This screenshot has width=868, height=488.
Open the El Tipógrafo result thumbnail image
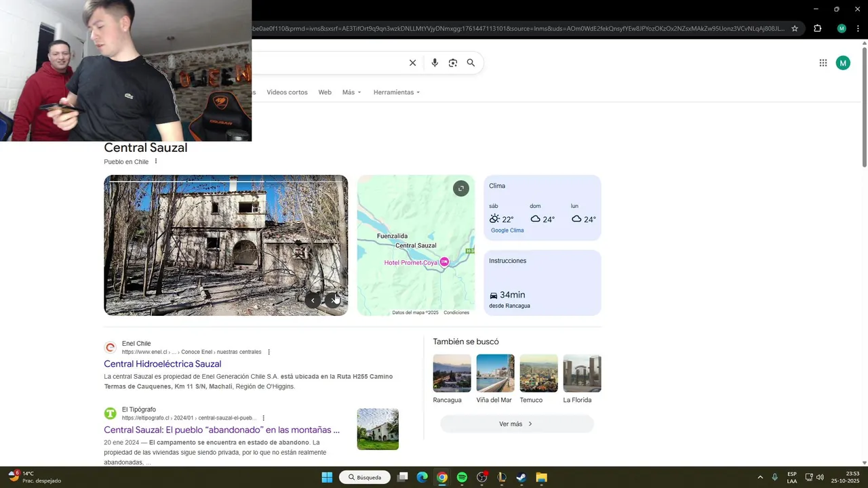[378, 429]
